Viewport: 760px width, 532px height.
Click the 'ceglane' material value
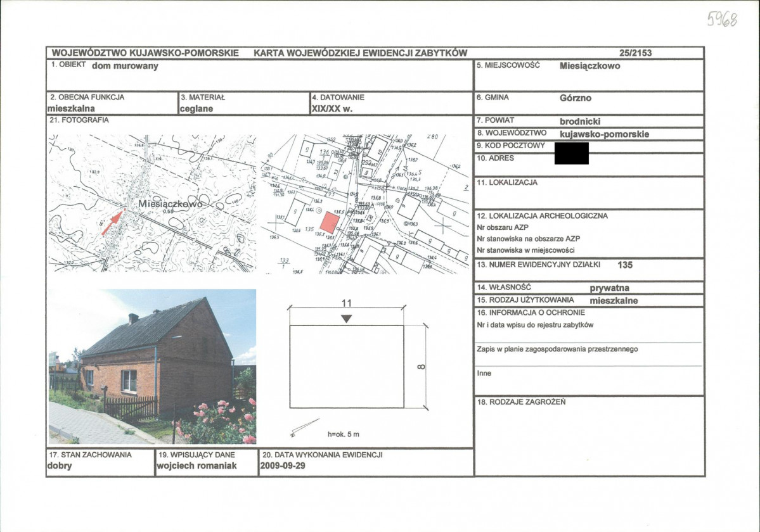[x=196, y=108]
